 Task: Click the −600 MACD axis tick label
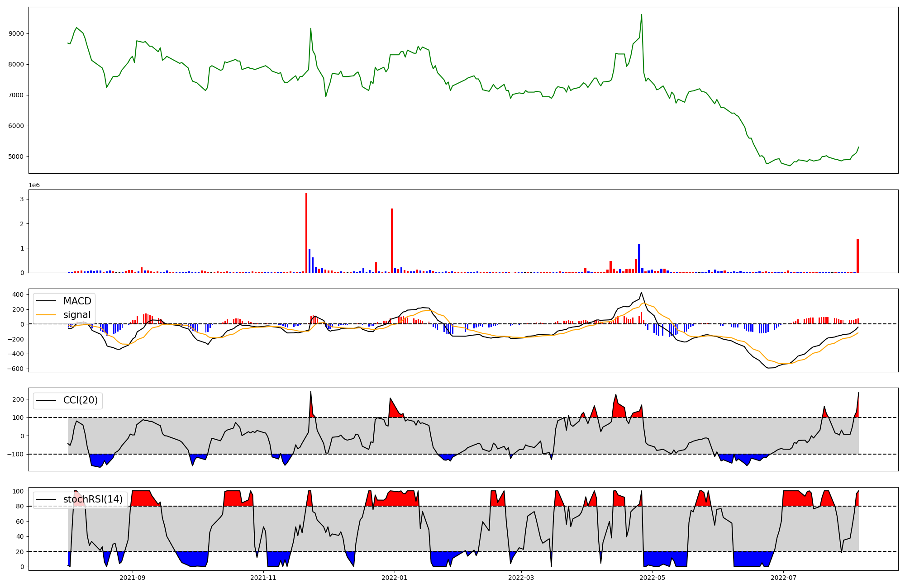point(15,369)
